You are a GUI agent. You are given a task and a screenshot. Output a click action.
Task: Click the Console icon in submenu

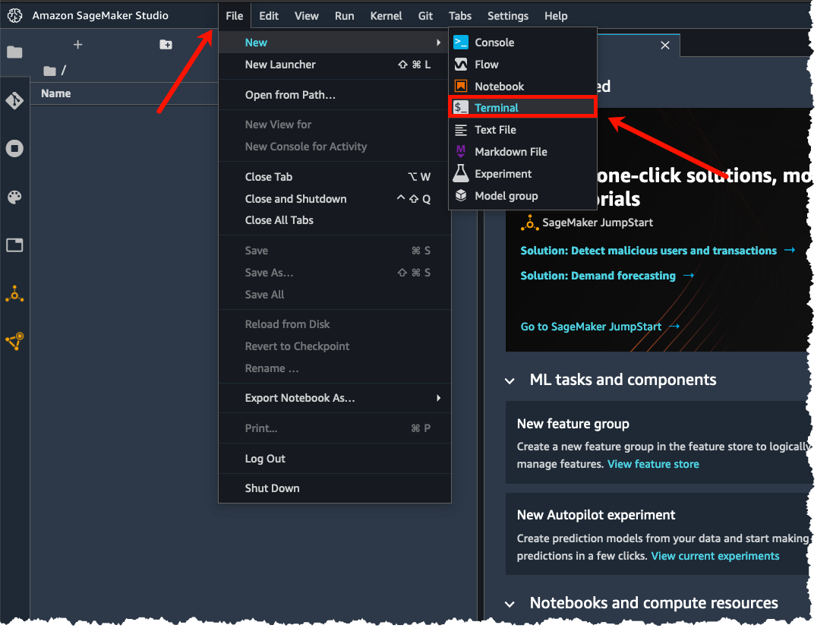tap(461, 42)
